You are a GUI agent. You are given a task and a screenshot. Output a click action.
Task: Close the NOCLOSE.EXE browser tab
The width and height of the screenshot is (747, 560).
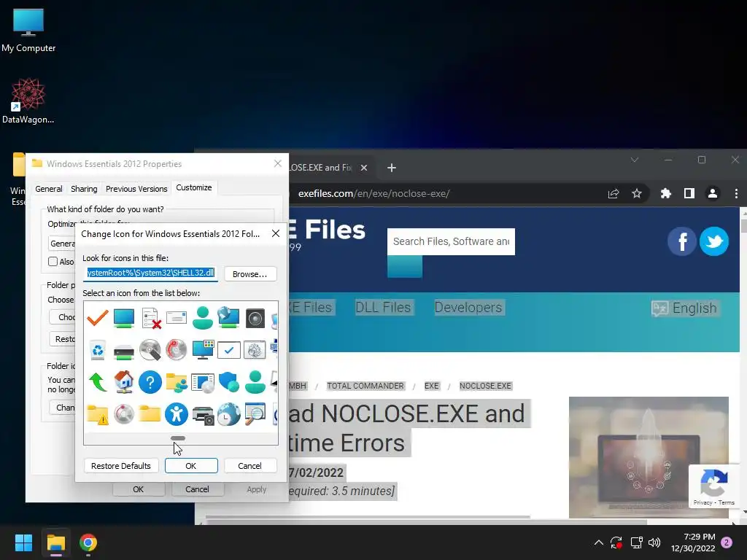(363, 168)
